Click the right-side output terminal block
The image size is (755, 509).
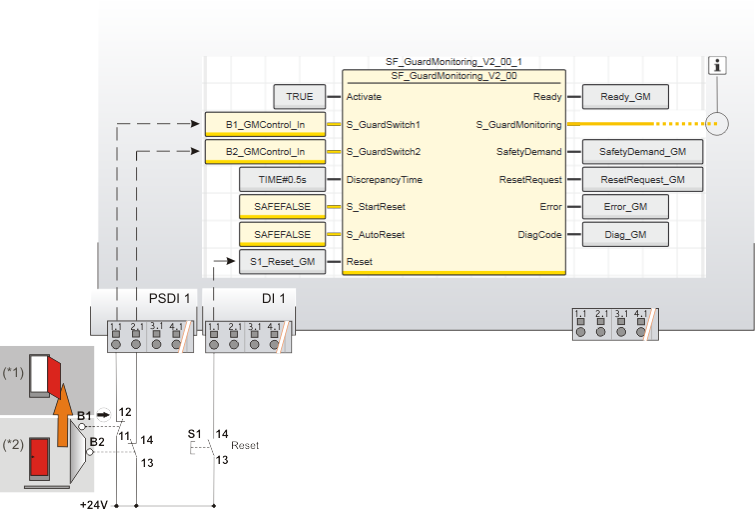coord(613,325)
